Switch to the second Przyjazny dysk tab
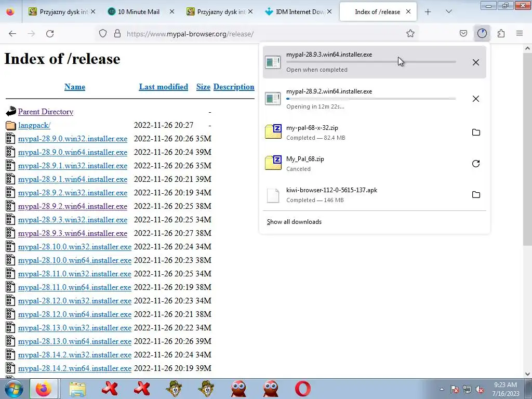The width and height of the screenshot is (532, 399). 220,11
